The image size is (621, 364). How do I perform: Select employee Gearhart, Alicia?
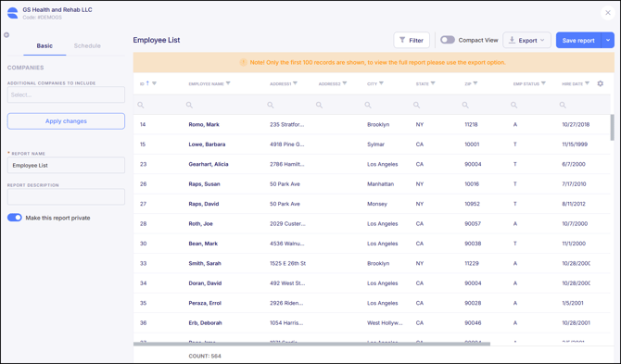tap(209, 164)
